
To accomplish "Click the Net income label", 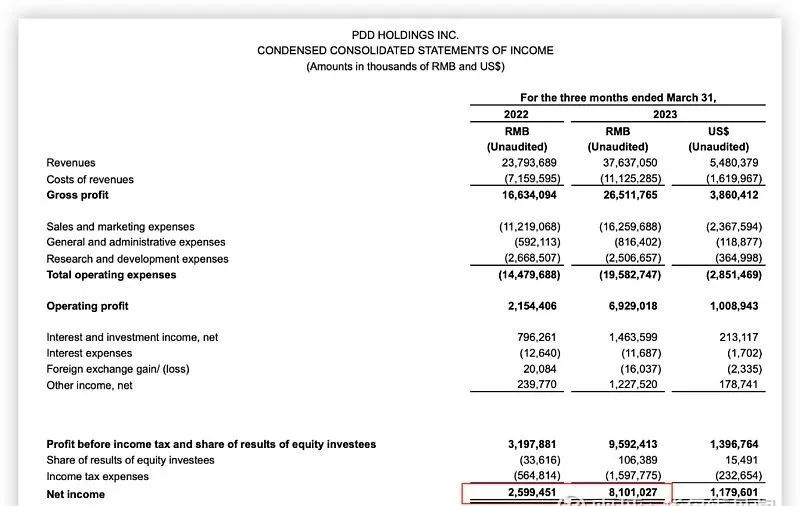I will coord(76,494).
